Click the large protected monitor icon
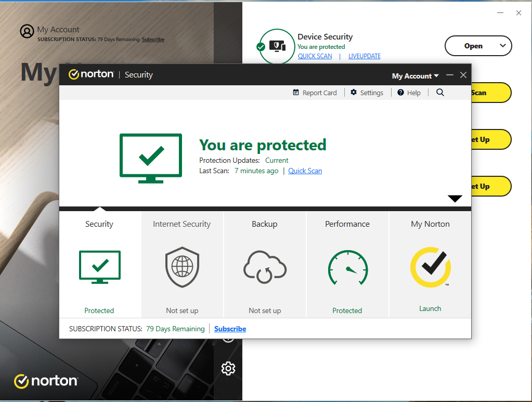The width and height of the screenshot is (532, 402). pos(151,159)
